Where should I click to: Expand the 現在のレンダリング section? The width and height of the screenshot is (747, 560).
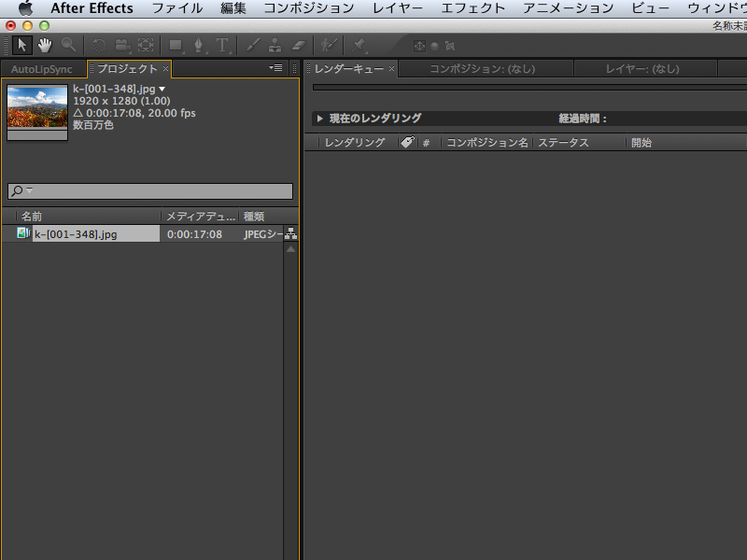pos(319,119)
